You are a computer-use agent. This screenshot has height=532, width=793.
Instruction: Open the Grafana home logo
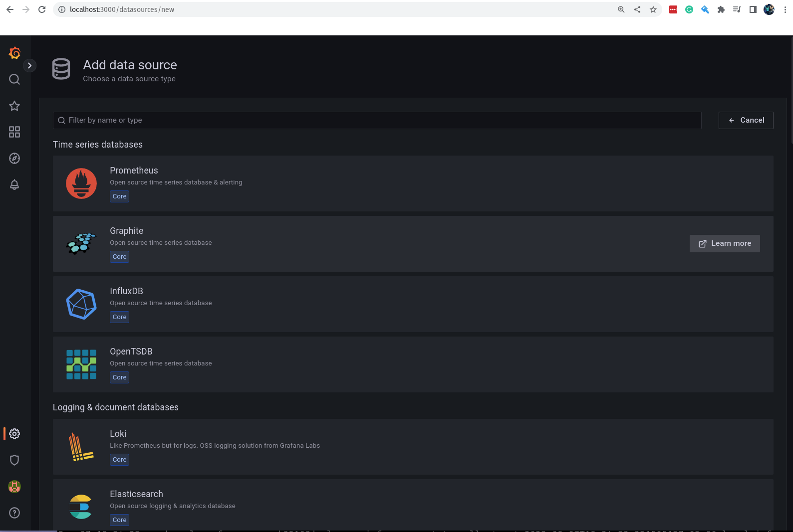click(x=14, y=53)
